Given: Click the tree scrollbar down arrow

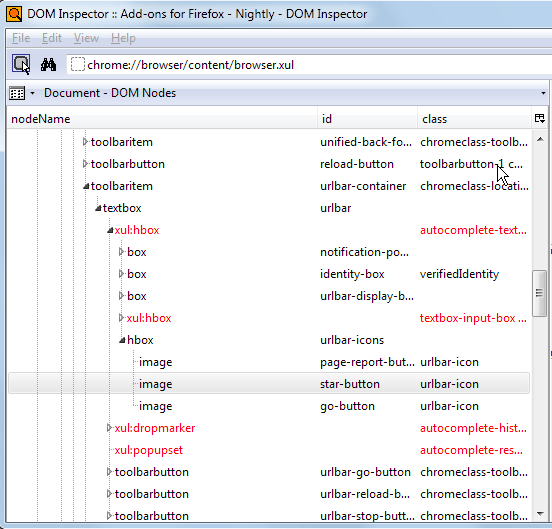Looking at the screenshot, I should coord(540,514).
